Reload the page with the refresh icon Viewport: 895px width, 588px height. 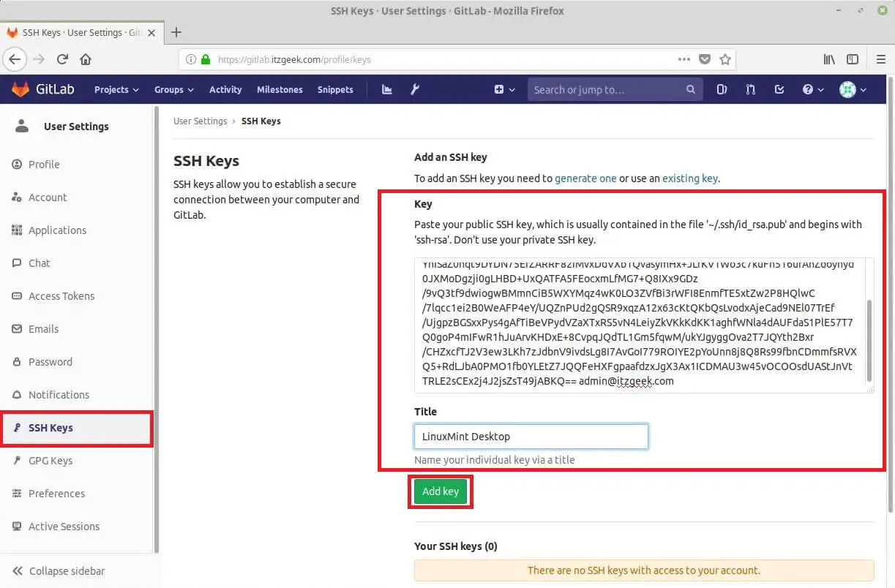(x=62, y=59)
